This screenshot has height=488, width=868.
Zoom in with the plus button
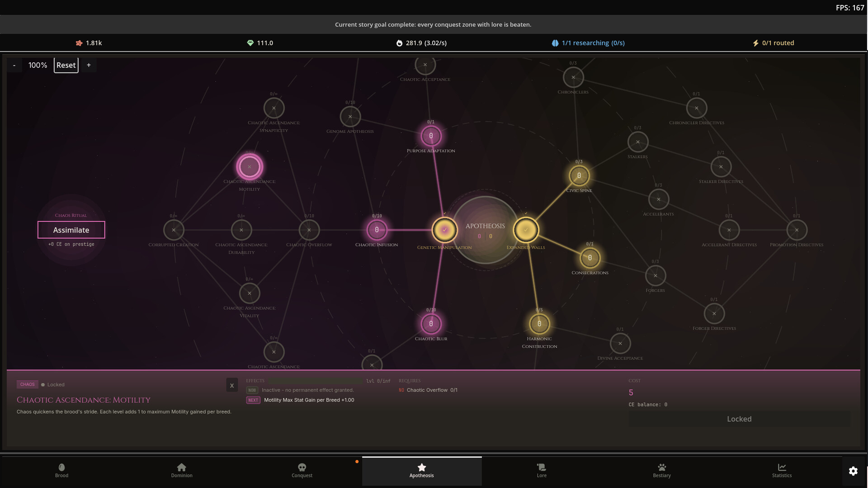click(x=89, y=65)
